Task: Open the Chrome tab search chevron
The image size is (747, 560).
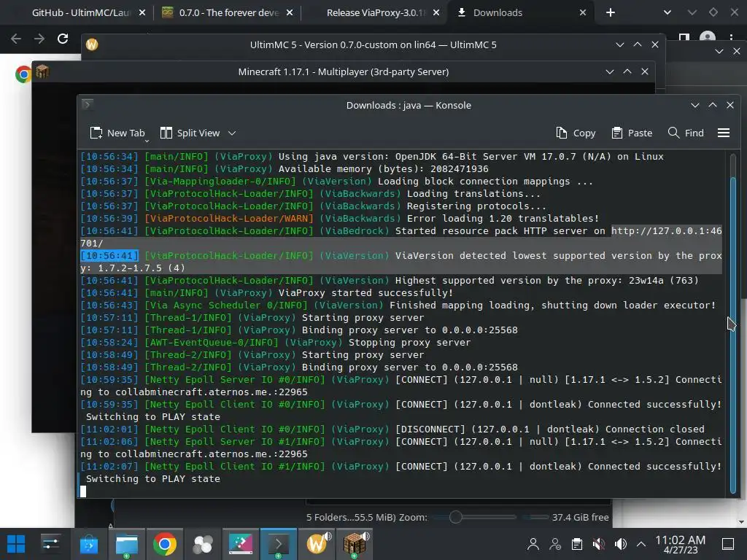Action: pos(667,13)
